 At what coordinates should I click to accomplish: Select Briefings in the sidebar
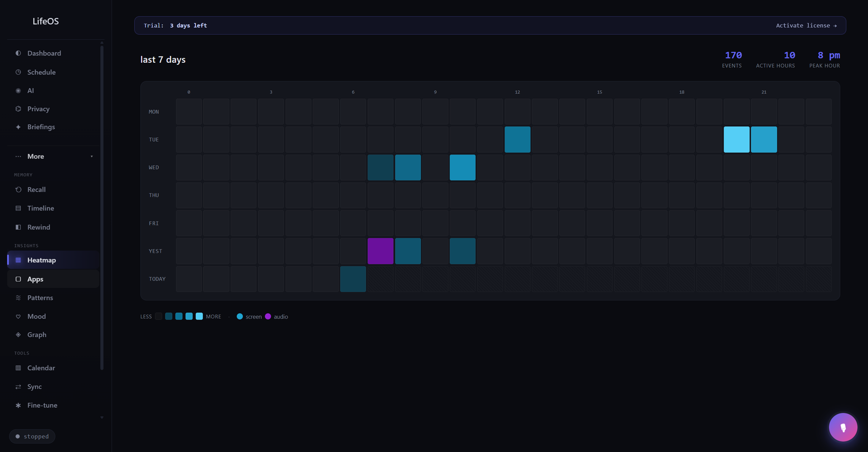pyautogui.click(x=53, y=127)
